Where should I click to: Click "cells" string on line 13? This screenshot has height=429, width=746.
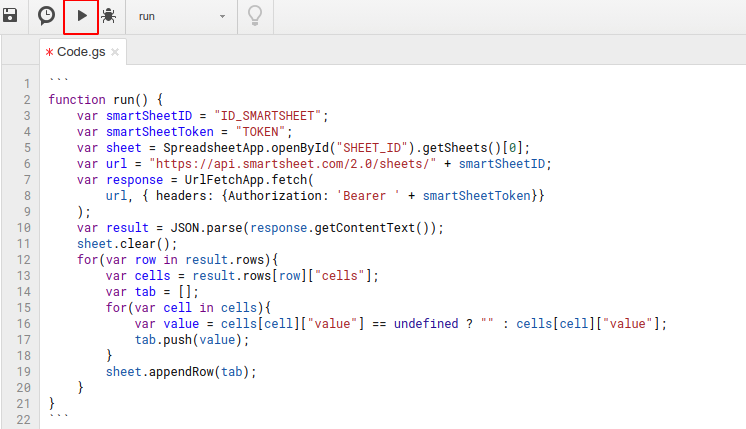coord(339,276)
